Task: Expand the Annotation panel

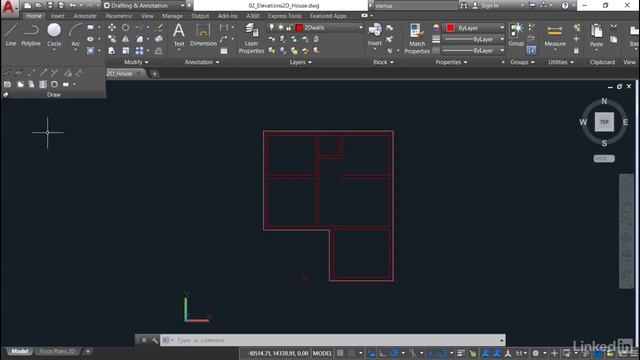Action: pos(202,62)
